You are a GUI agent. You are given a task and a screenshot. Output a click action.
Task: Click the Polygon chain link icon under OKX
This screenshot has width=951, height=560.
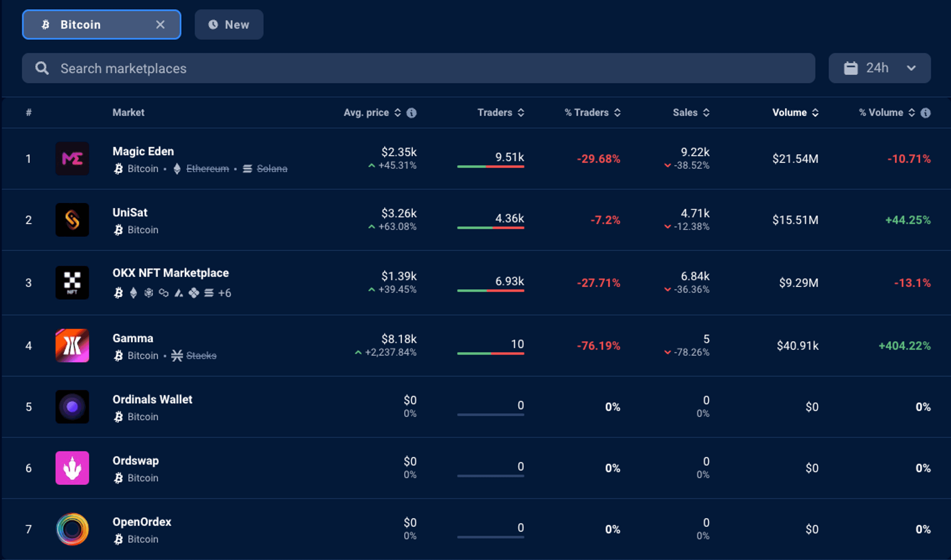[x=163, y=293]
